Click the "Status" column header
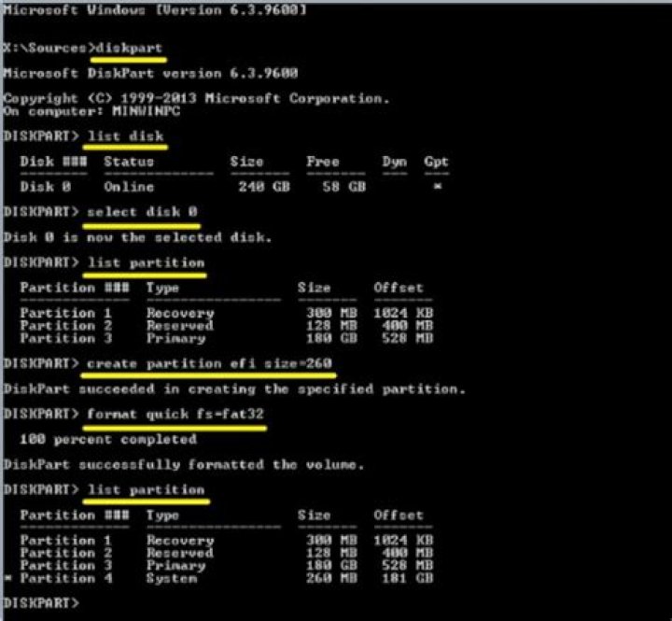 click(129, 162)
